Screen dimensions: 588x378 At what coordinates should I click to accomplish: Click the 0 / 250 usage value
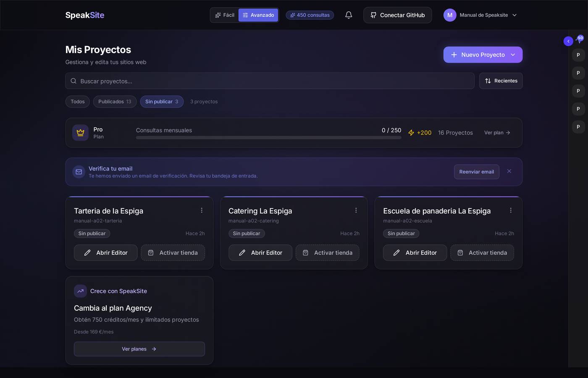coord(391,130)
